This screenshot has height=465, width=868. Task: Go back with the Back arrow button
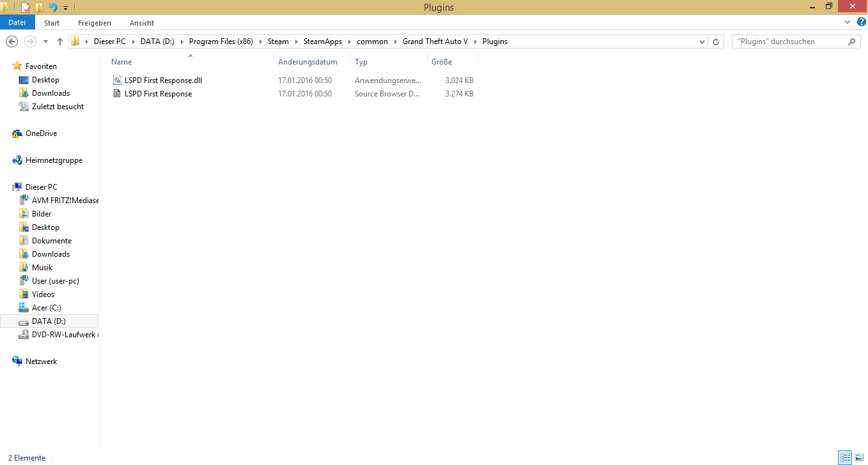tap(12, 42)
